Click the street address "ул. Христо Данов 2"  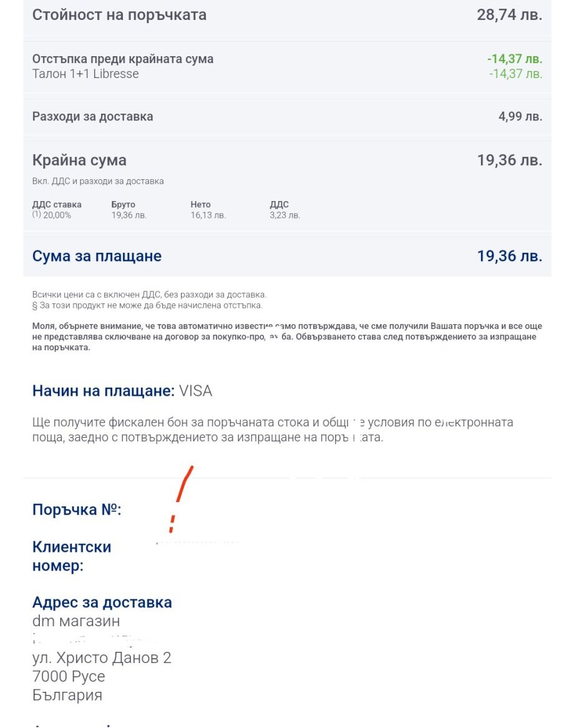pyautogui.click(x=102, y=658)
